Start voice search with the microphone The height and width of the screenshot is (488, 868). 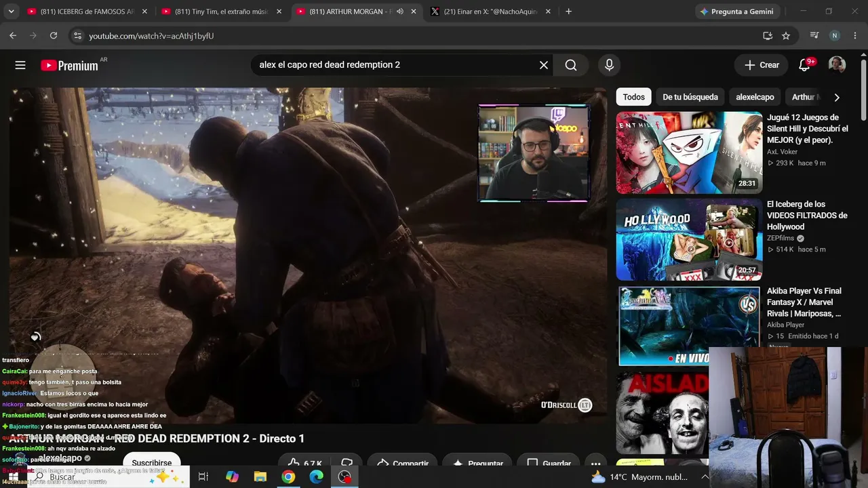click(609, 65)
